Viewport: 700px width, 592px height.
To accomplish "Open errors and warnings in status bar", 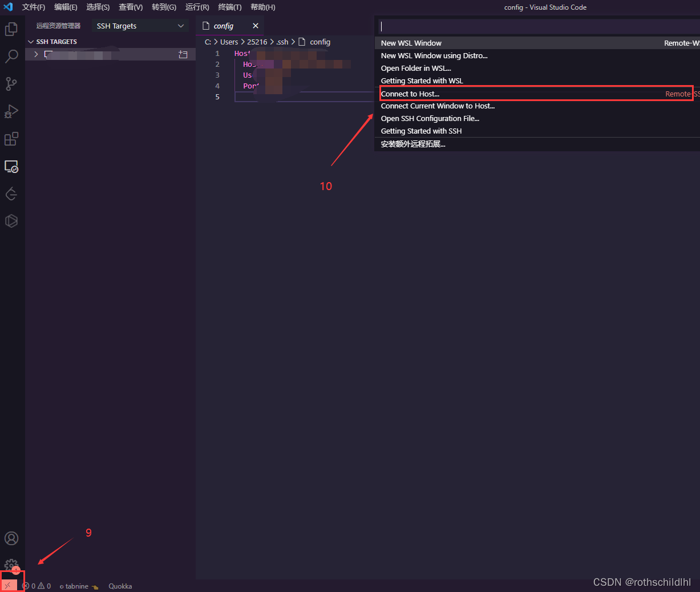I will 37,586.
